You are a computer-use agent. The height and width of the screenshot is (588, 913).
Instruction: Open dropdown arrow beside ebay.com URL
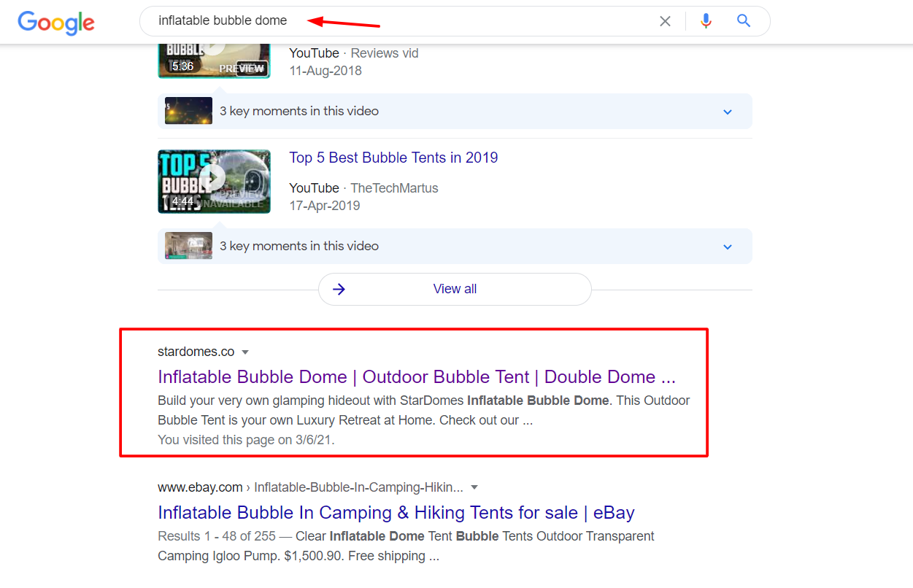[x=474, y=487]
